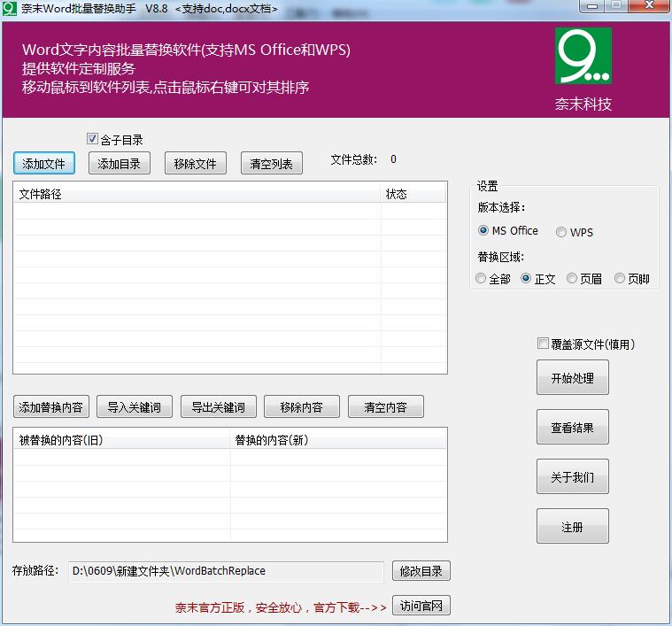This screenshot has width=672, height=626.
Task: Click the 存放路径 path input field
Action: click(226, 571)
